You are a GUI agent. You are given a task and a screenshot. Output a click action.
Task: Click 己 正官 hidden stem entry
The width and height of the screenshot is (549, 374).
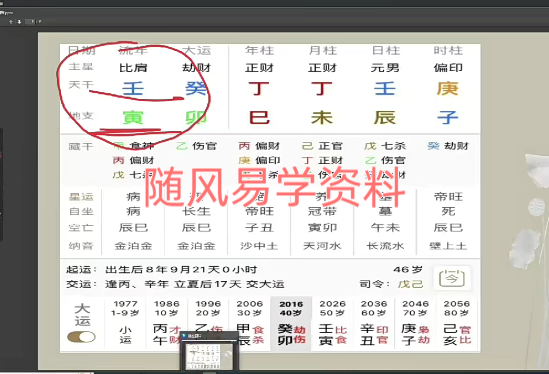click(322, 146)
